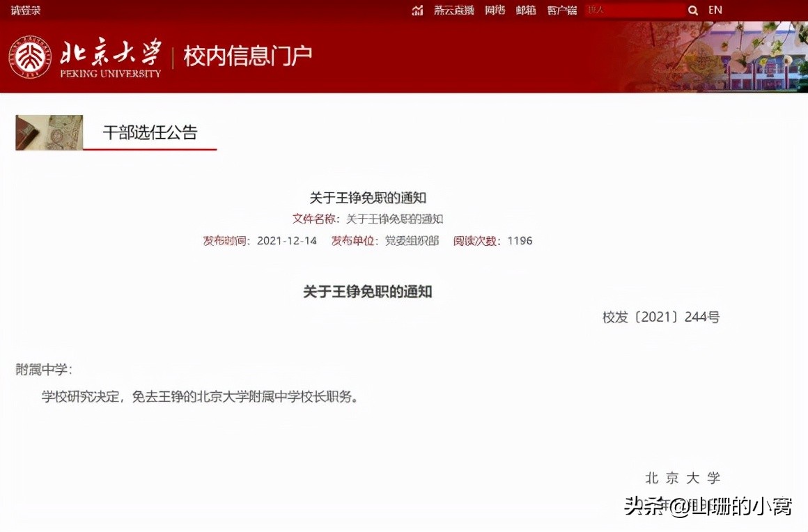
Task: Focus the top search input field
Action: coord(635,10)
